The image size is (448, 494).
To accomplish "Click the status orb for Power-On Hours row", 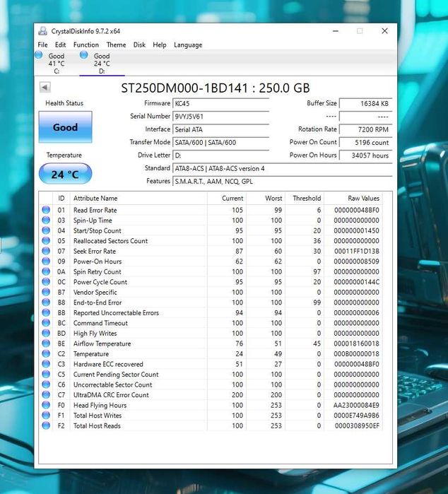I will (46, 261).
